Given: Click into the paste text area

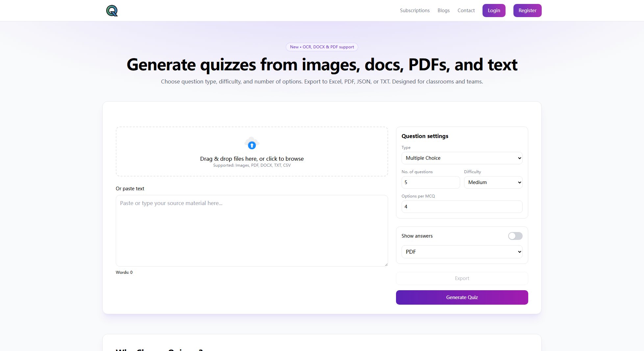Looking at the screenshot, I should tap(252, 231).
